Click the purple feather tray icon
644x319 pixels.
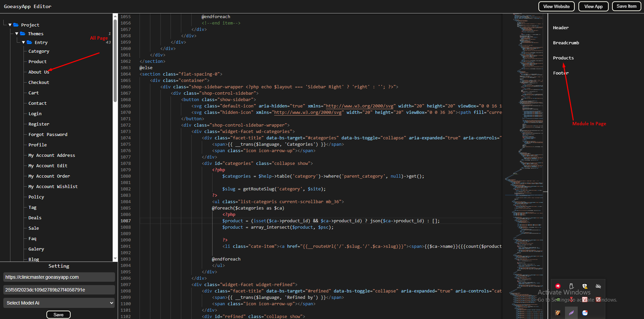point(571,313)
